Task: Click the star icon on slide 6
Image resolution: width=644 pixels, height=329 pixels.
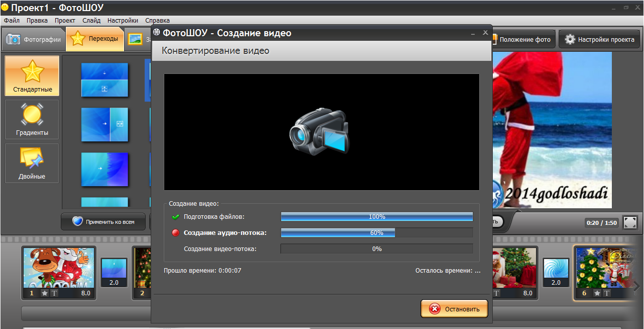Action: [597, 293]
